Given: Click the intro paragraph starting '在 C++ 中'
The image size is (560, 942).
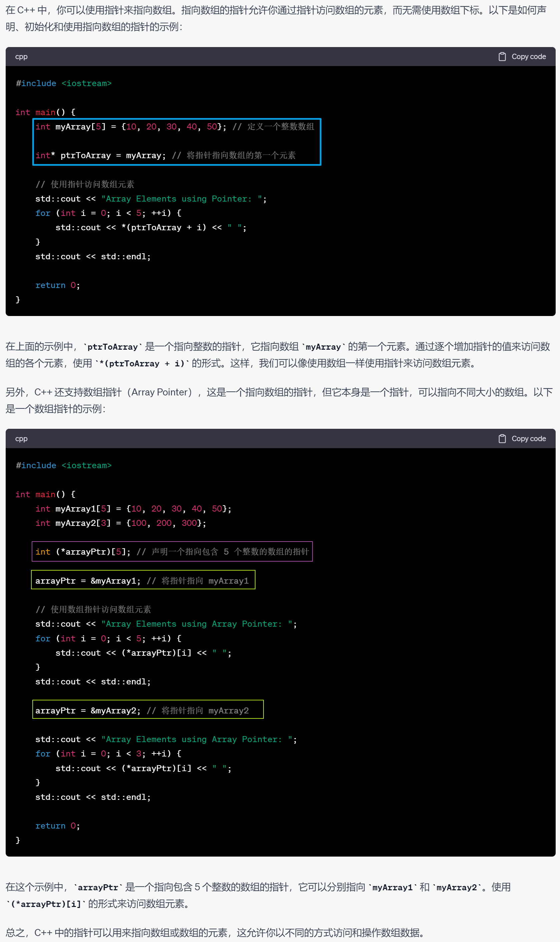Looking at the screenshot, I should (276, 18).
